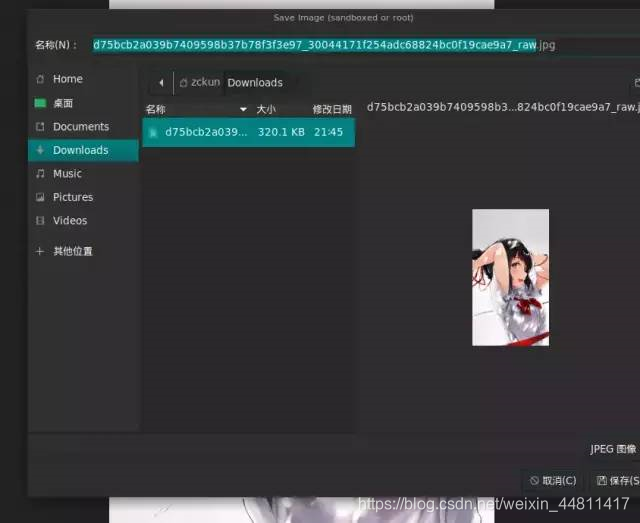The image size is (640, 523).
Task: Click the Music note icon
Action: [40, 174]
